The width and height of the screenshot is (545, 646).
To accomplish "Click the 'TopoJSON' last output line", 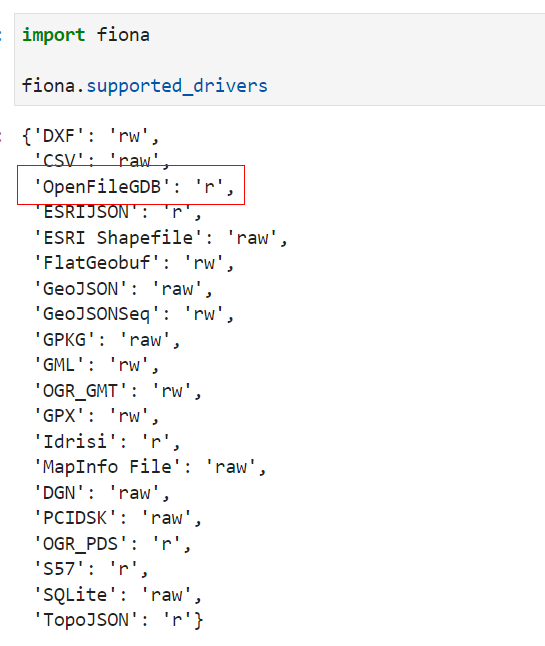I will (118, 620).
